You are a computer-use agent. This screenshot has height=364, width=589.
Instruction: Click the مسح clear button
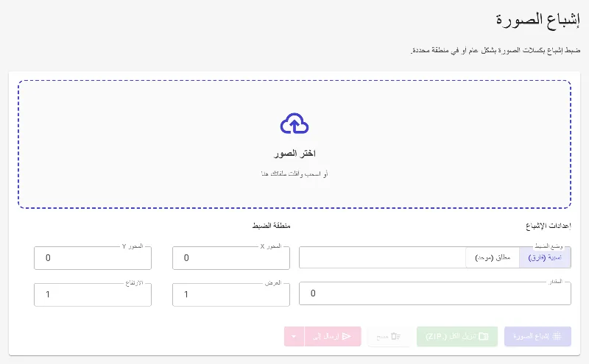click(389, 336)
